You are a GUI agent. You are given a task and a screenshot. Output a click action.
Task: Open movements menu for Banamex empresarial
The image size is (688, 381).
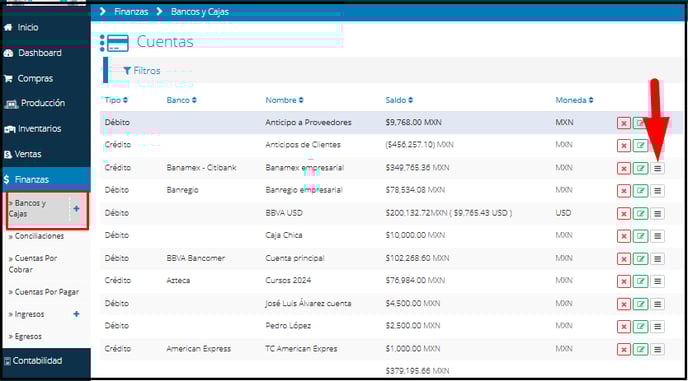657,168
